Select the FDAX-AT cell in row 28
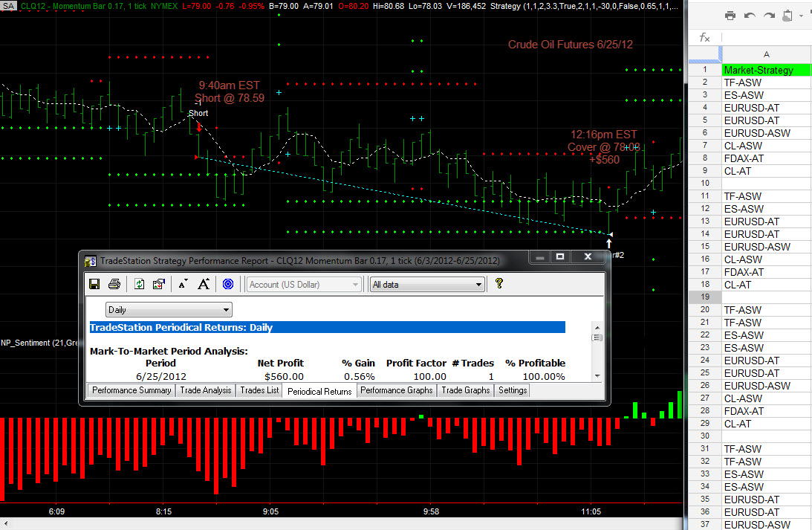 click(767, 411)
